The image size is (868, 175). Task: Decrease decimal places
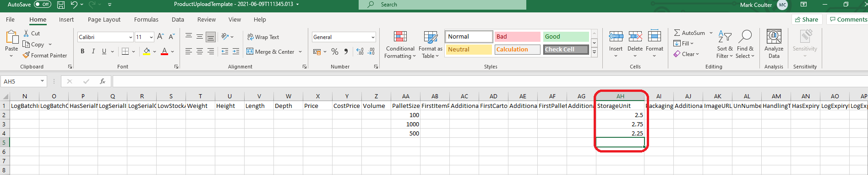point(371,51)
